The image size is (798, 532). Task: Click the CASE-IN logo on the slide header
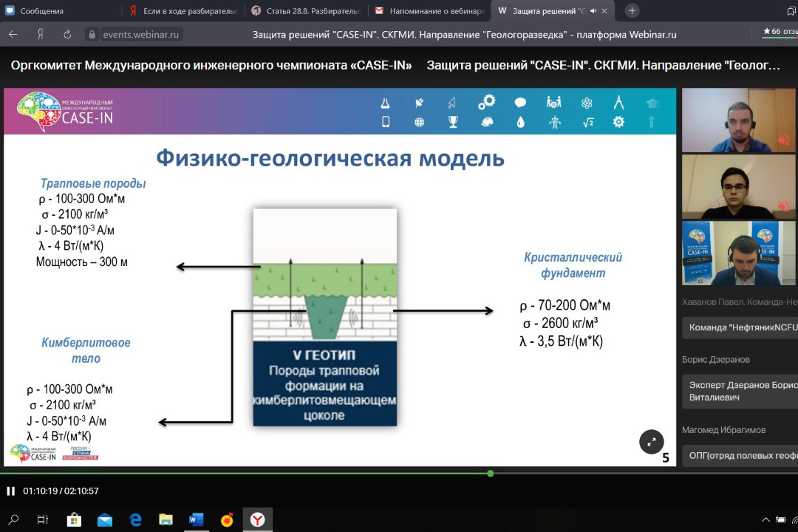[x=65, y=112]
